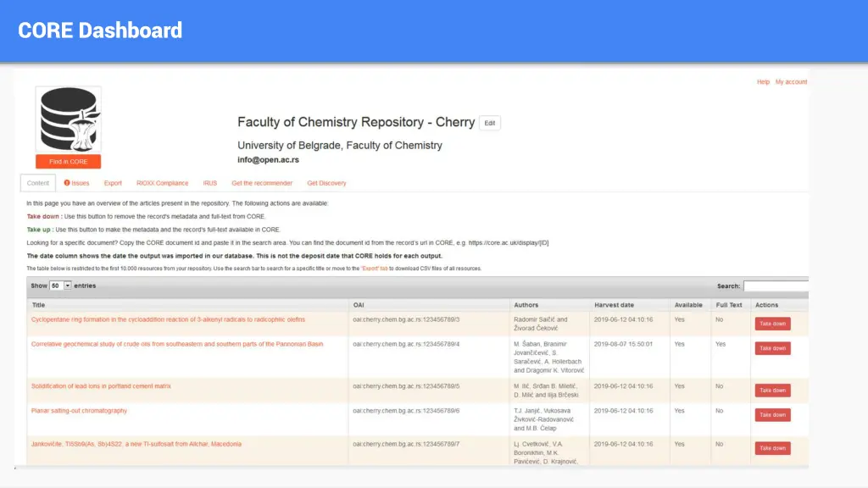Switch to the Content tab

click(38, 183)
